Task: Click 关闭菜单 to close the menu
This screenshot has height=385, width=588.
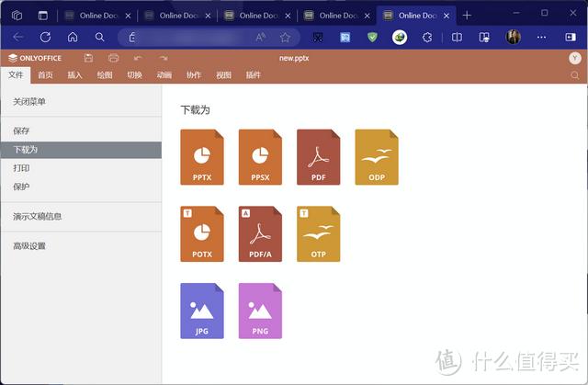Action: (x=82, y=102)
